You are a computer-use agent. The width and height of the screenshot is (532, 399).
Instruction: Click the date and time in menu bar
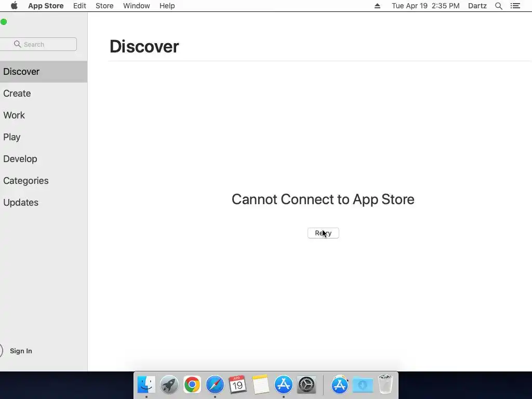tap(425, 6)
